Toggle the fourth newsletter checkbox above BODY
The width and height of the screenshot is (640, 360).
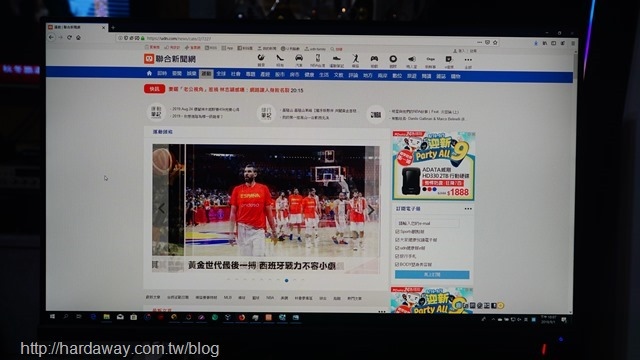[397, 256]
